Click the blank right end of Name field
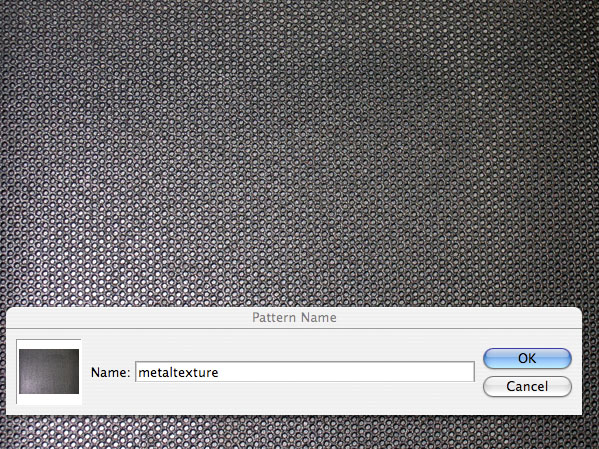 (420, 372)
